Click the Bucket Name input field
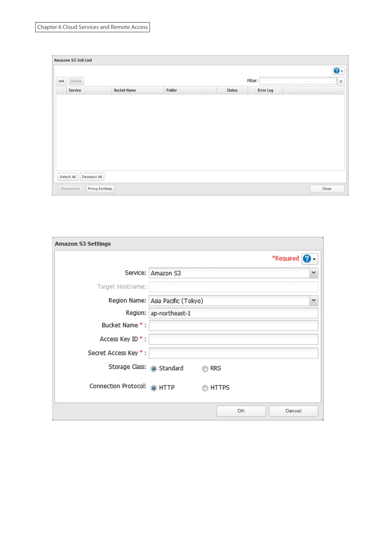 tap(233, 325)
